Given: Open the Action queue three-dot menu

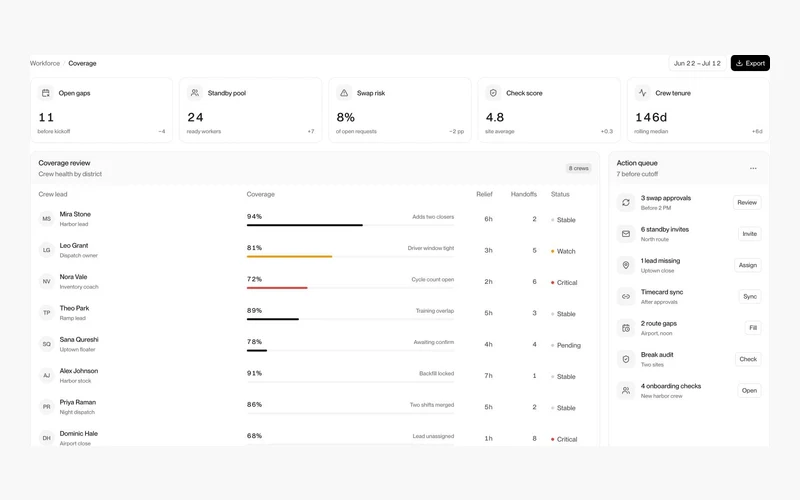Looking at the screenshot, I should point(753,168).
